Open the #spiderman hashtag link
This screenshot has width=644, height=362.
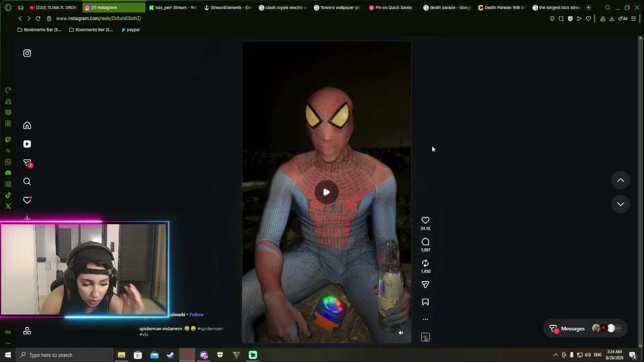click(210, 329)
